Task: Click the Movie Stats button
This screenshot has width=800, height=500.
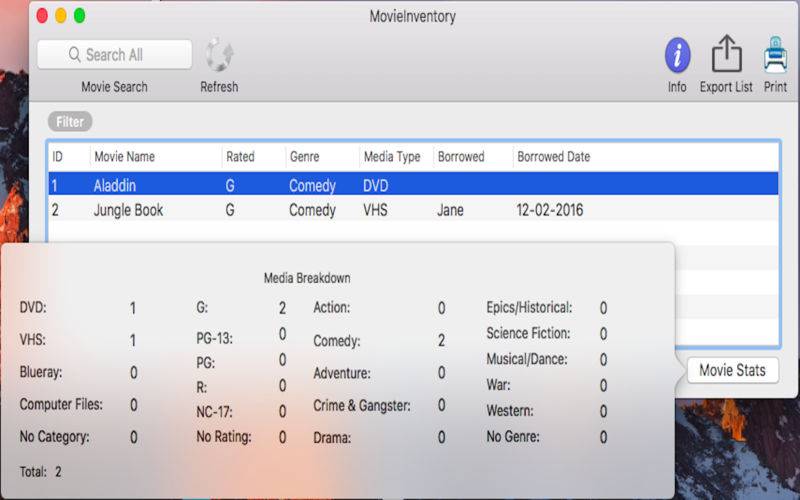Action: pos(733,370)
